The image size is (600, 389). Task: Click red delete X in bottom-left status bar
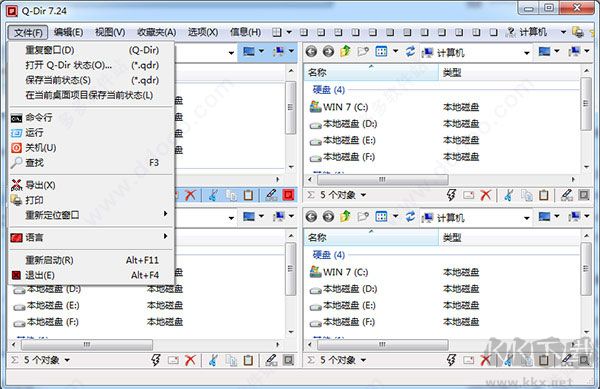(x=190, y=360)
